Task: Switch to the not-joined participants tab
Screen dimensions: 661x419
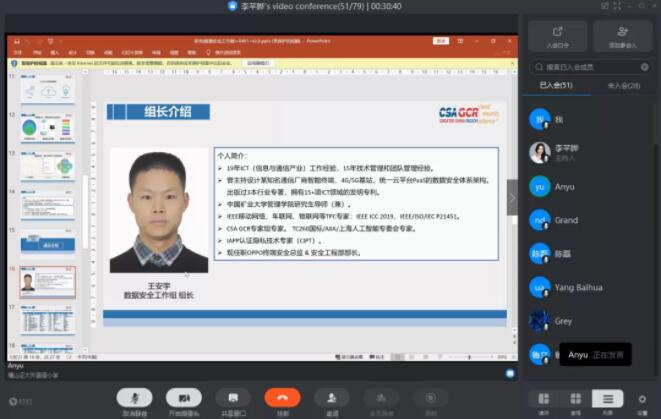Action: [624, 86]
